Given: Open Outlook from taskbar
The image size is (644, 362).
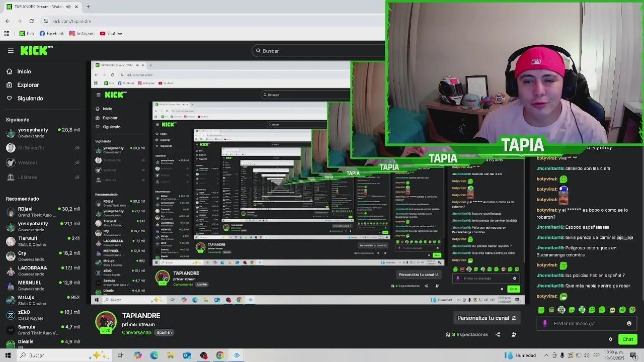Looking at the screenshot, I should point(187,355).
